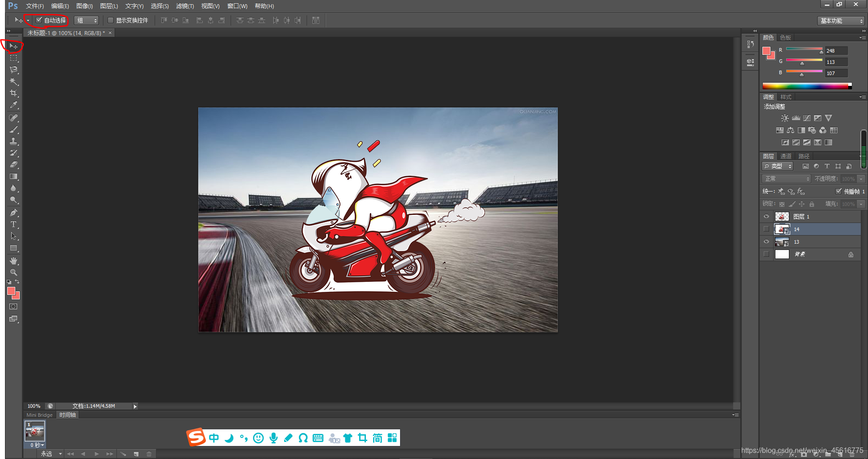Select timeline frame 1 thumbnail
The width and height of the screenshot is (868, 459).
[35, 432]
